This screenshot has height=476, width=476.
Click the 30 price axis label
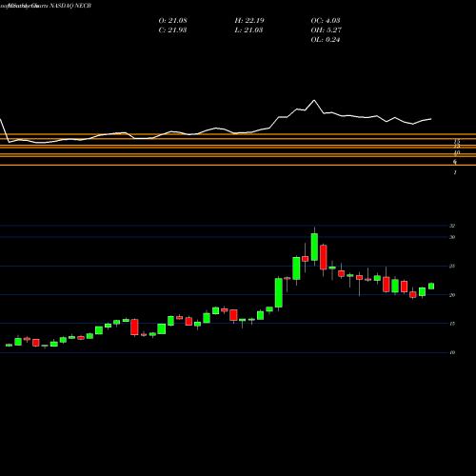(452, 237)
